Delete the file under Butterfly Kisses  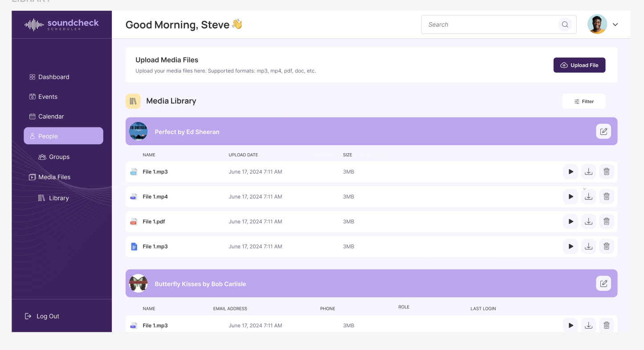[606, 326]
